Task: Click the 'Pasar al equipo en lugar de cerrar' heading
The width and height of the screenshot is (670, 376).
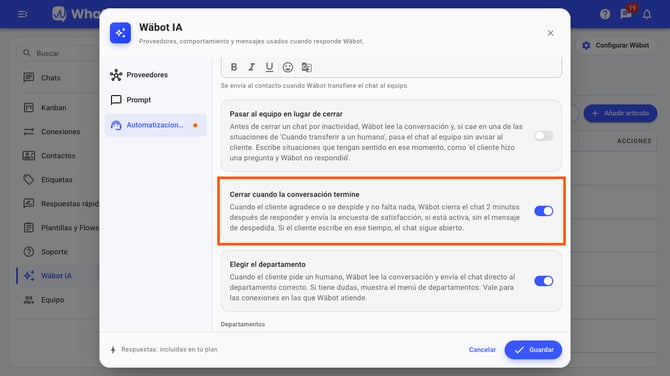Action: [x=286, y=114]
